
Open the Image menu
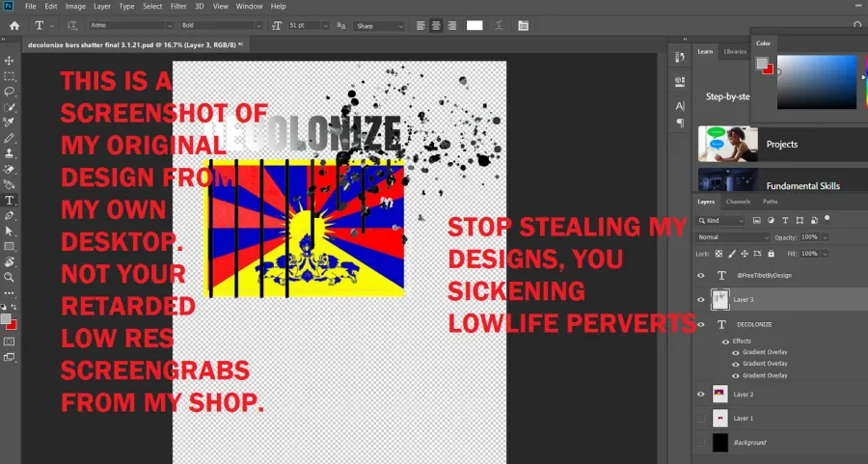pos(75,6)
